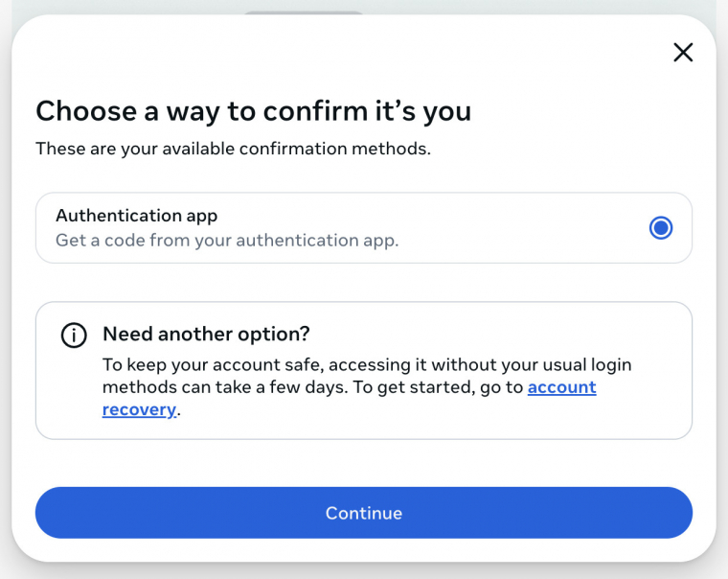
Task: Choose the Authentication app option card
Action: pyautogui.click(x=364, y=228)
